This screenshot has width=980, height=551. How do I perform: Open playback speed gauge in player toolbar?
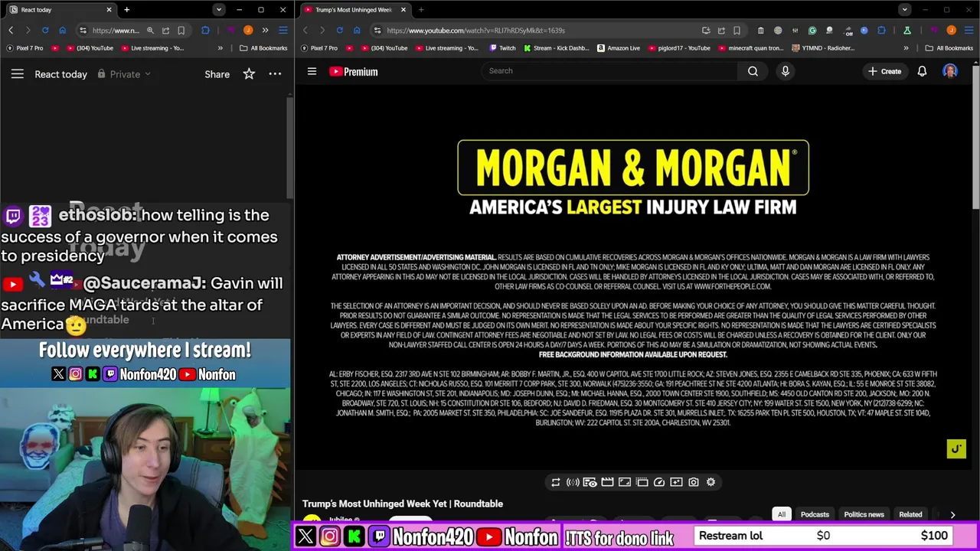coord(659,482)
